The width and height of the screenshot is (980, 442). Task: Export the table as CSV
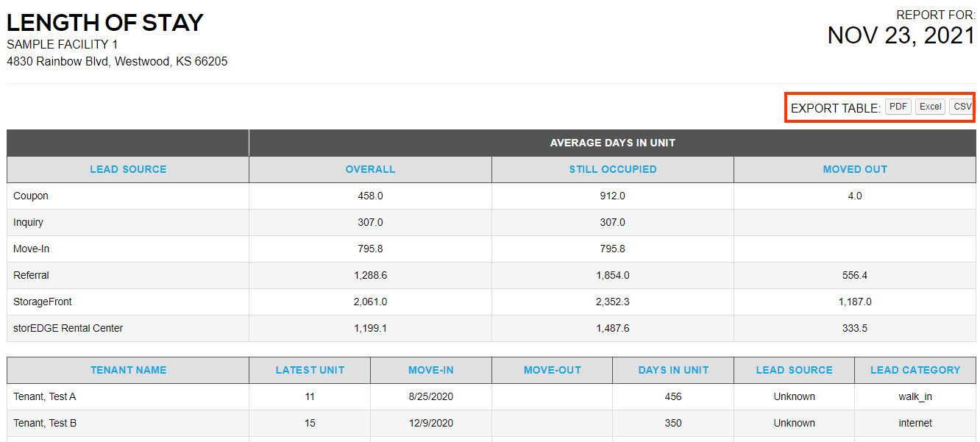coord(962,107)
